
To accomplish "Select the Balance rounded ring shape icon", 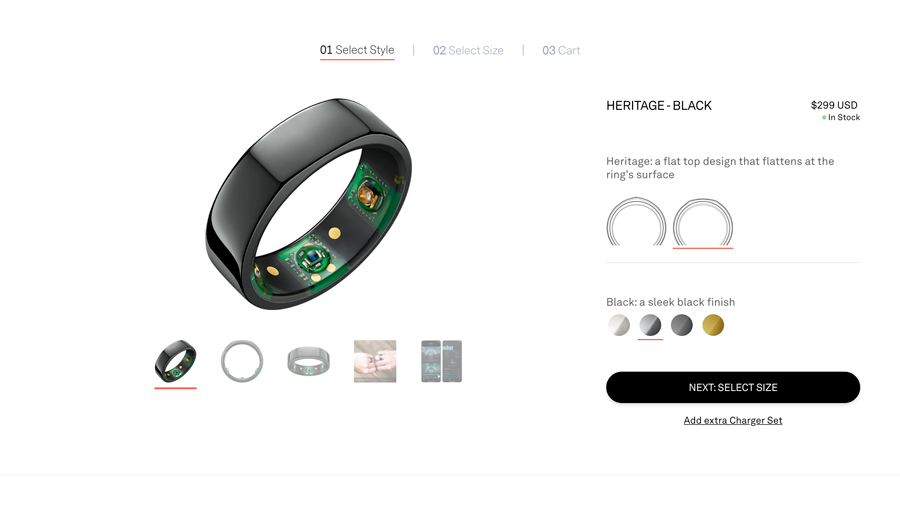I will pos(636,221).
